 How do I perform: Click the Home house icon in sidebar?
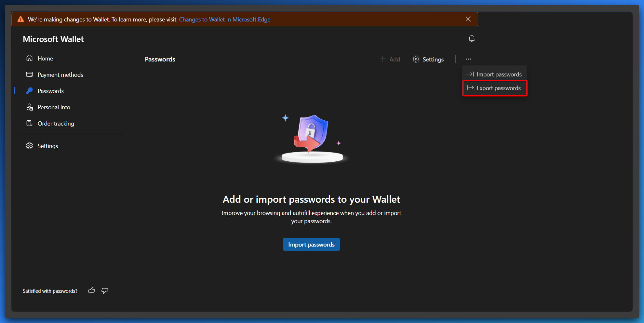coord(30,58)
